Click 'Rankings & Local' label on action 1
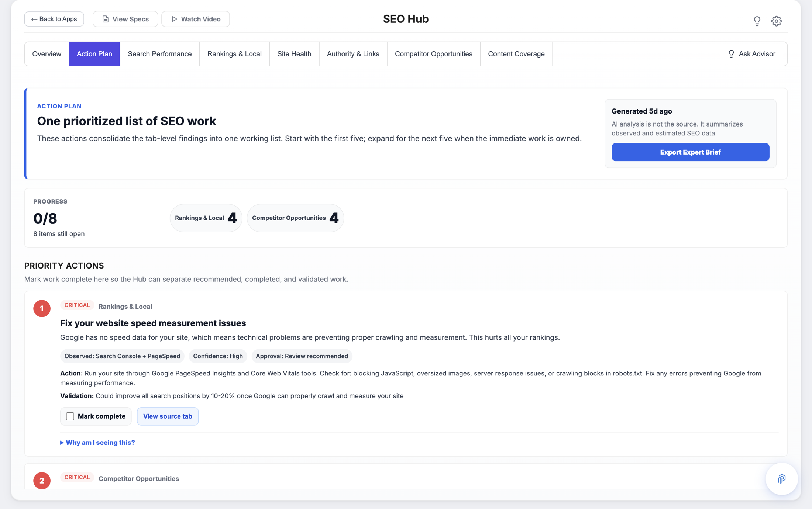The height and width of the screenshot is (509, 812). point(125,307)
